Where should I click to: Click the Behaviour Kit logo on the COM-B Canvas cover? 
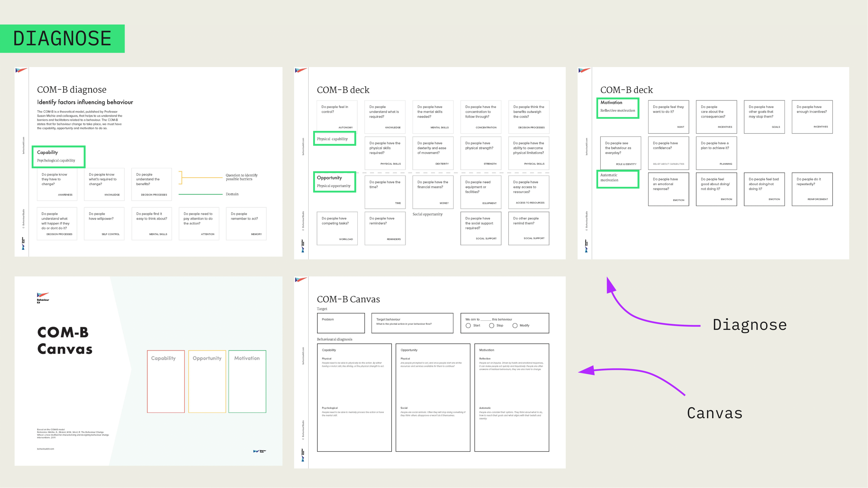click(43, 298)
